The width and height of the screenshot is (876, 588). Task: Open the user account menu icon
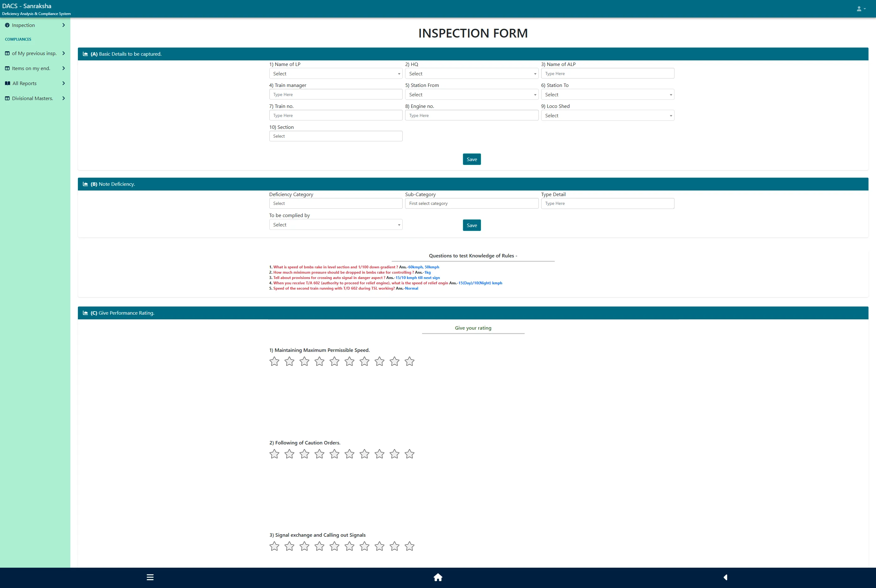pyautogui.click(x=861, y=9)
